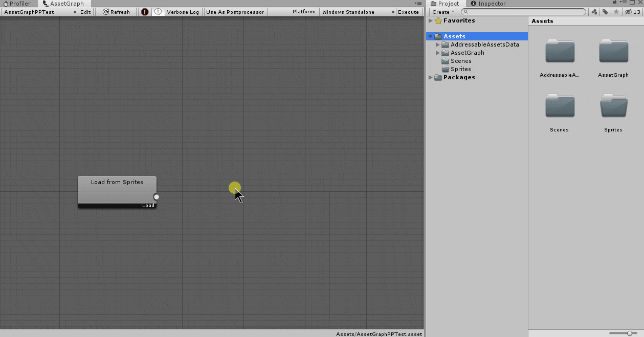This screenshot has height=337, width=644.
Task: Click the Refresh icon in AssetGraph toolbar
Action: click(x=116, y=11)
